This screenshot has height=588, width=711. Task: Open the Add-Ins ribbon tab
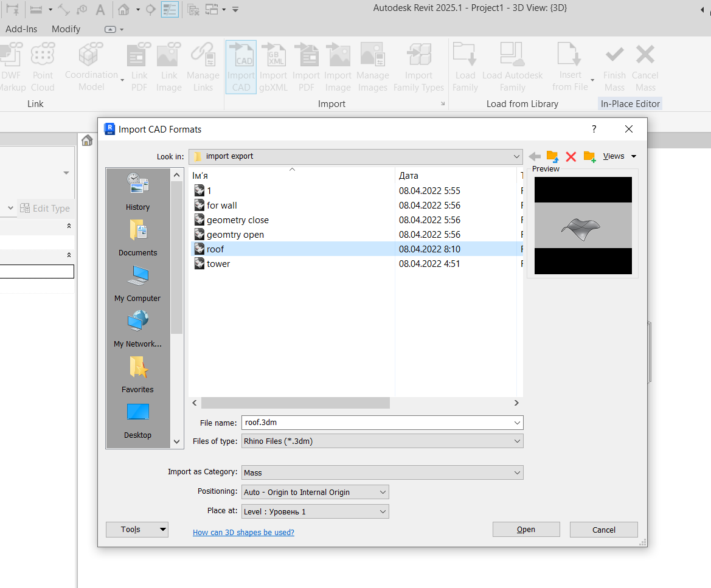pos(21,29)
